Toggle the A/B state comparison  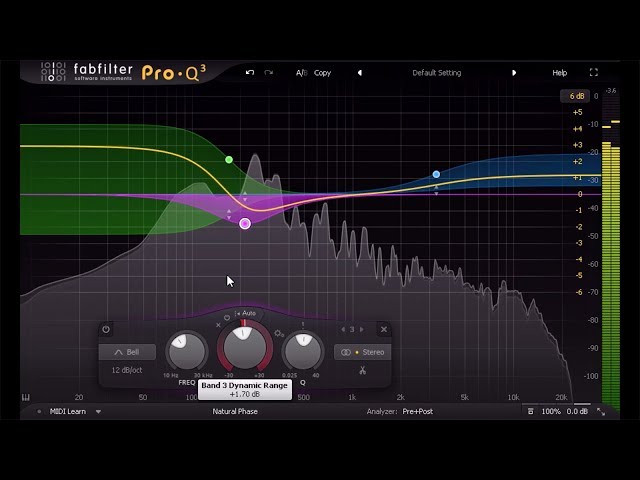(x=302, y=73)
